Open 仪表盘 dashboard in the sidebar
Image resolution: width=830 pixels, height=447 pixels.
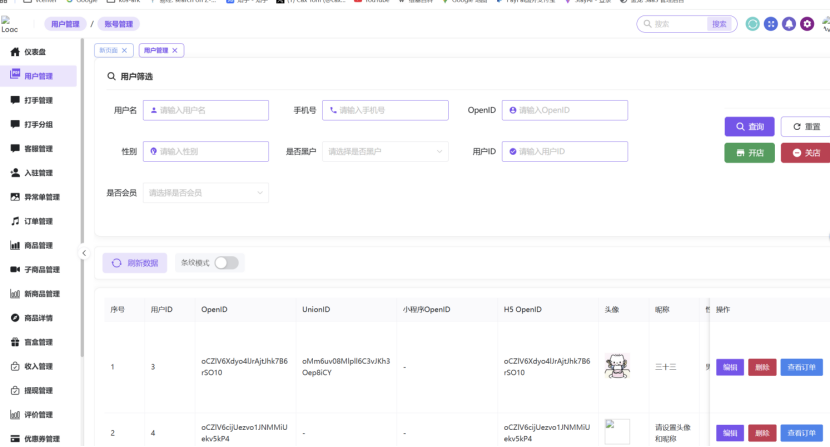pos(35,52)
